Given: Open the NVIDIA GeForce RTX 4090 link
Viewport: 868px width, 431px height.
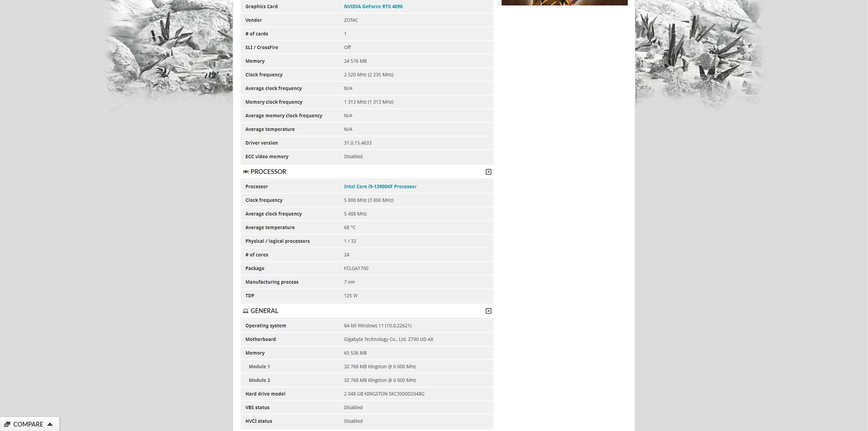Looking at the screenshot, I should 373,6.
